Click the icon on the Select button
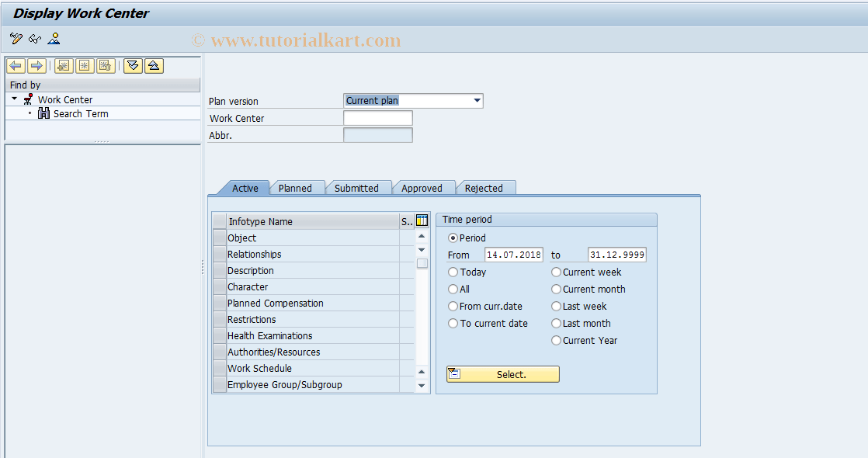The width and height of the screenshot is (868, 458). (x=454, y=374)
